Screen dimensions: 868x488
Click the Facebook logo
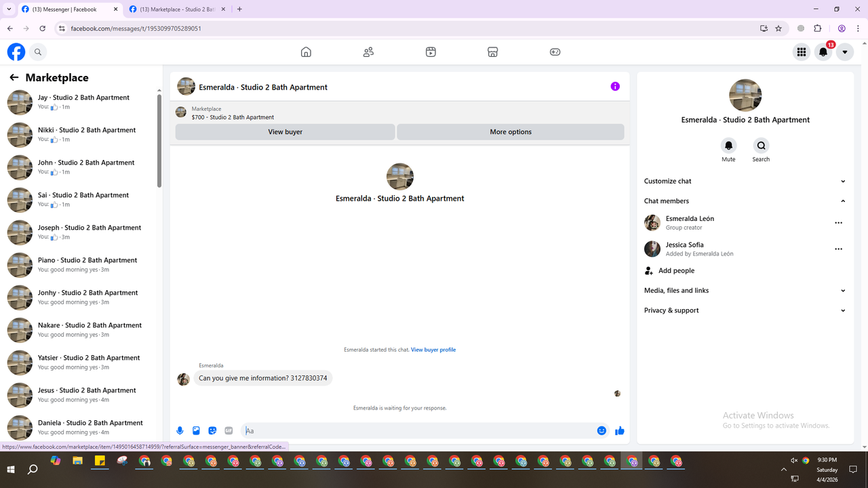click(16, 52)
